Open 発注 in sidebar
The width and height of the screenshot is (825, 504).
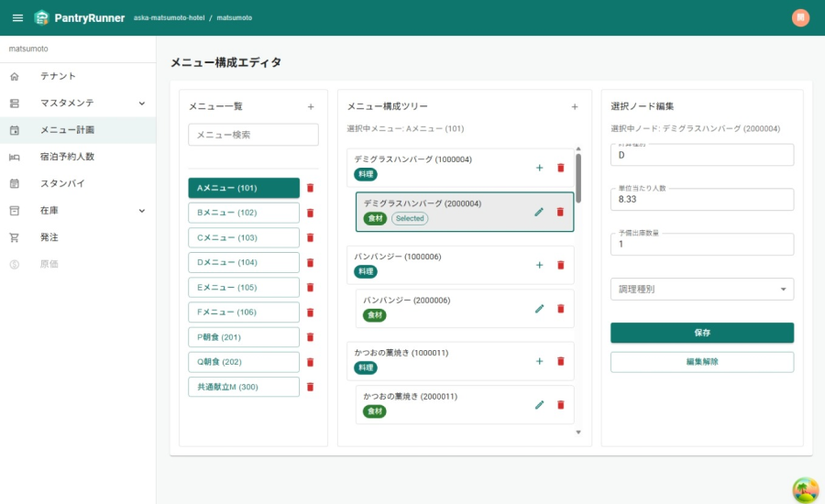[x=78, y=237]
